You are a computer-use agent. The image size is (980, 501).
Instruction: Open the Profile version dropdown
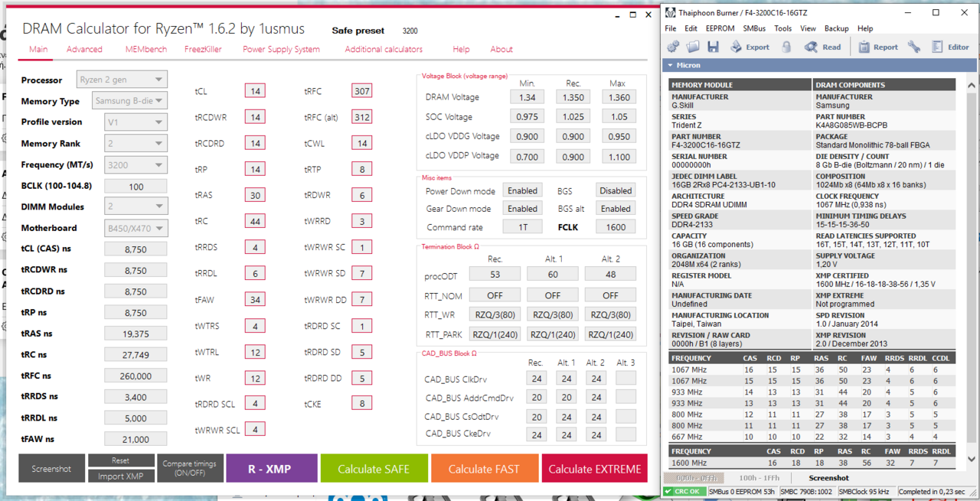click(135, 122)
